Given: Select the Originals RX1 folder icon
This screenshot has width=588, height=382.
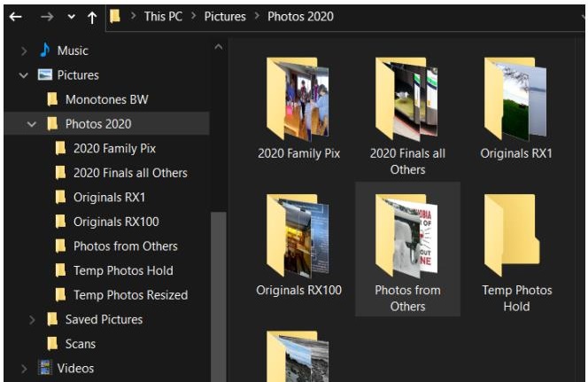Looking at the screenshot, I should [x=515, y=99].
